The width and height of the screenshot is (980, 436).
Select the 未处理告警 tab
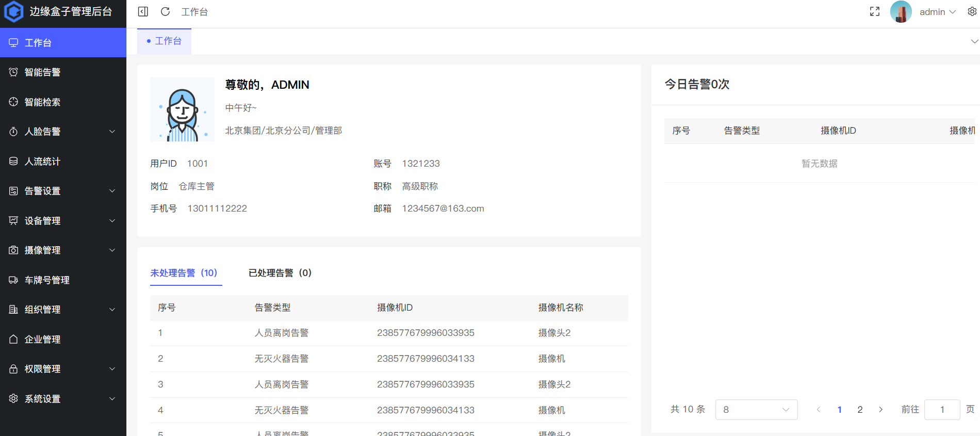click(x=184, y=273)
